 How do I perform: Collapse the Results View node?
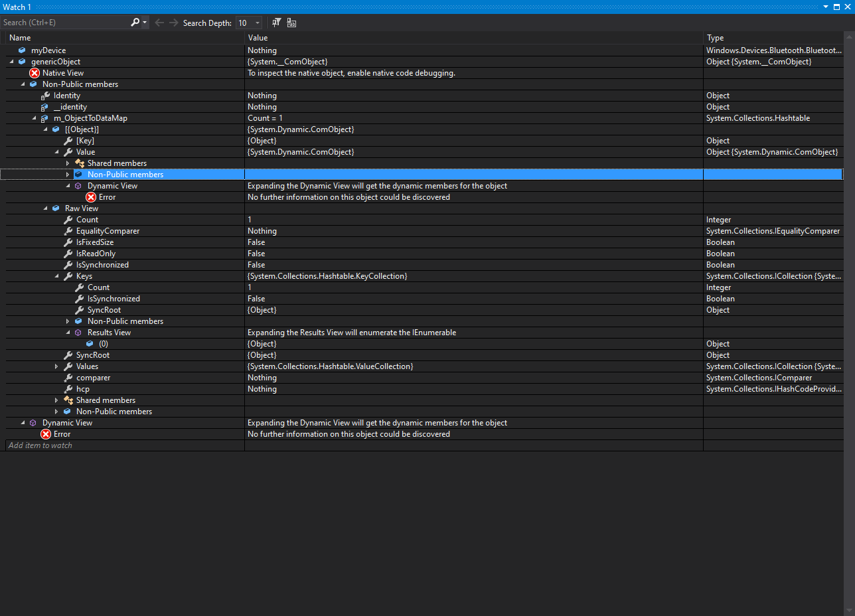tap(68, 333)
